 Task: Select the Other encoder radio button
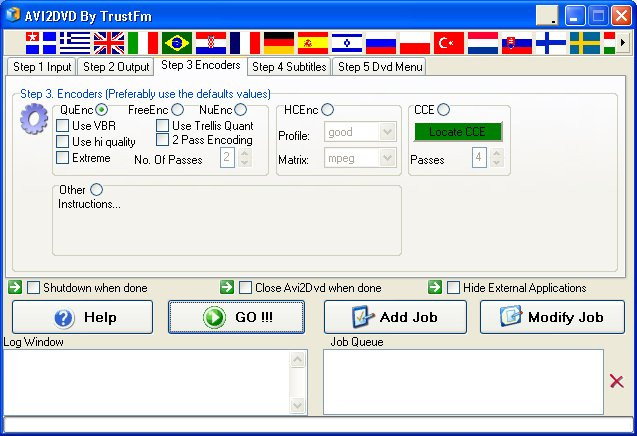[x=97, y=189]
